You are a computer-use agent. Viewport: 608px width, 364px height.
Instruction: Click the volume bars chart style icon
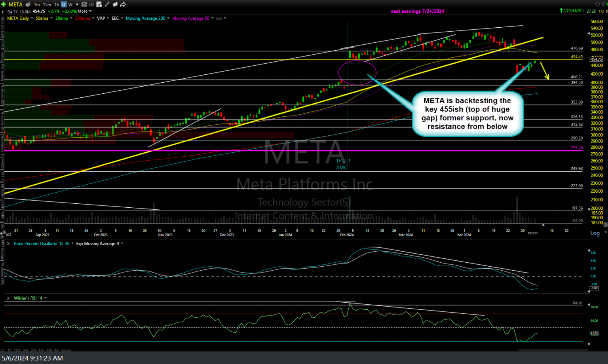click(91, 4)
